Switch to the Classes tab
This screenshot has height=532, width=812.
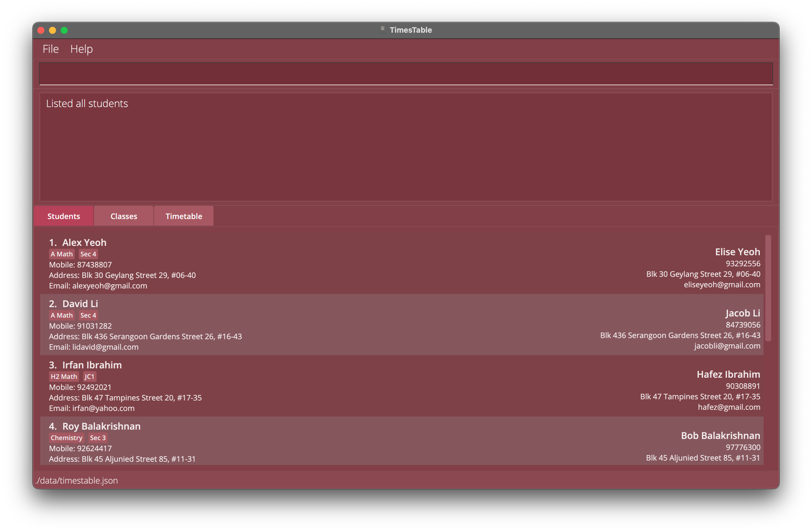tap(123, 216)
